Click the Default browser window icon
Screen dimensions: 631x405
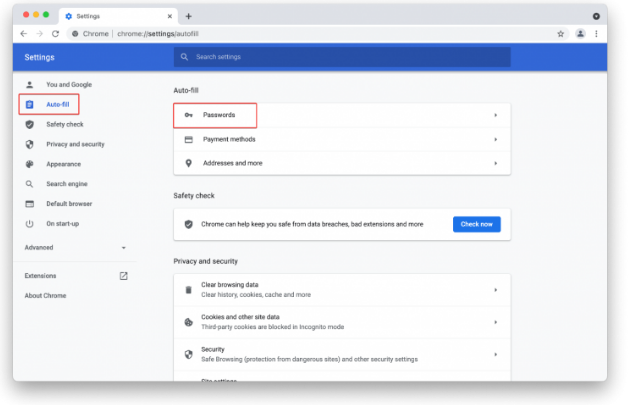point(29,204)
